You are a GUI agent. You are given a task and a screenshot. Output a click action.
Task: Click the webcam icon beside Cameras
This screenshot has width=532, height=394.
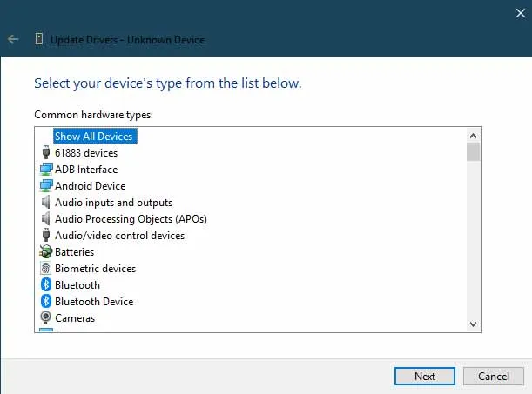tap(46, 317)
